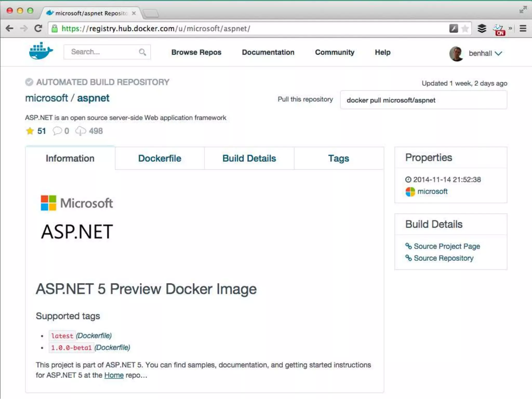Click the clock icon beside build date
Image resolution: width=532 pixels, height=399 pixels.
pos(408,179)
